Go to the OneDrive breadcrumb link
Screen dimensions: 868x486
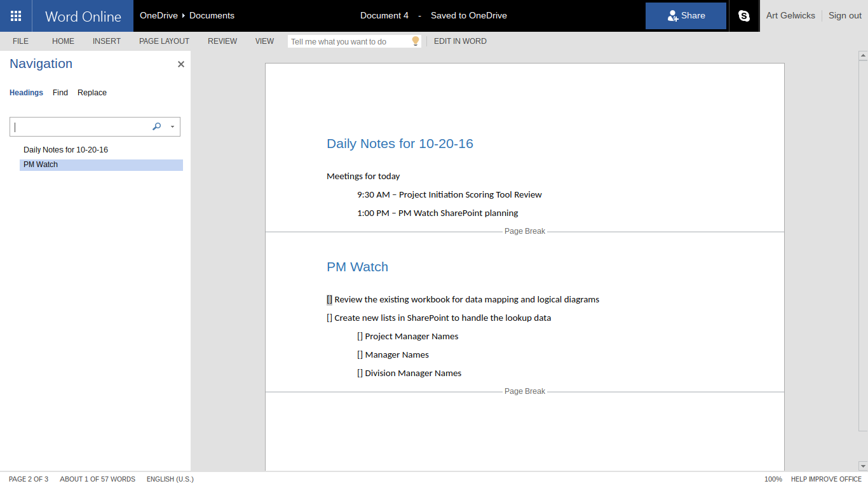pos(159,16)
